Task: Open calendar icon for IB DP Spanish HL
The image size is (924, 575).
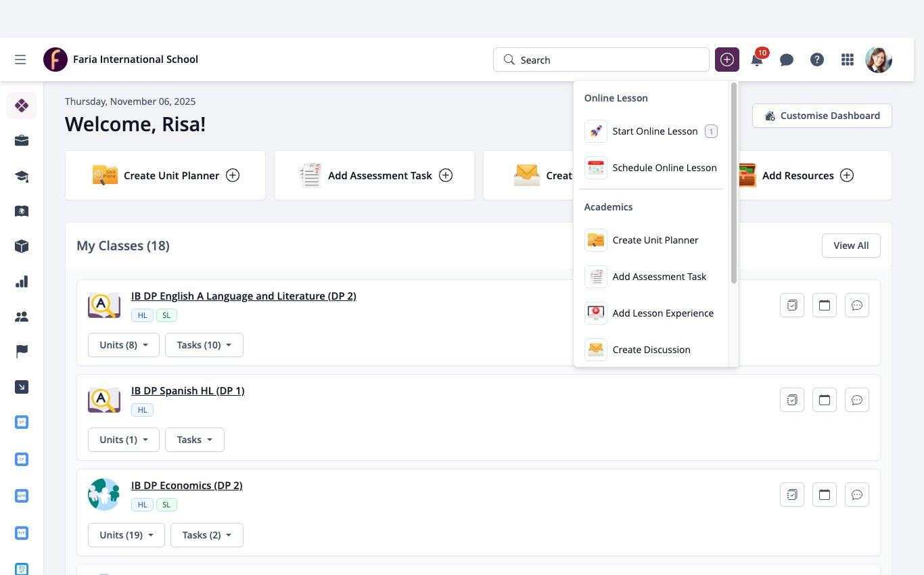Action: (x=825, y=400)
